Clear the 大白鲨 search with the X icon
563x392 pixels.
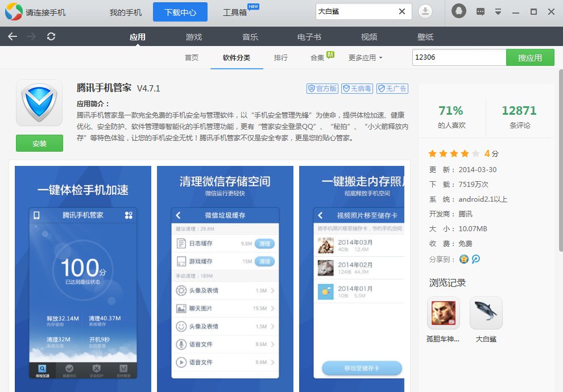(402, 11)
